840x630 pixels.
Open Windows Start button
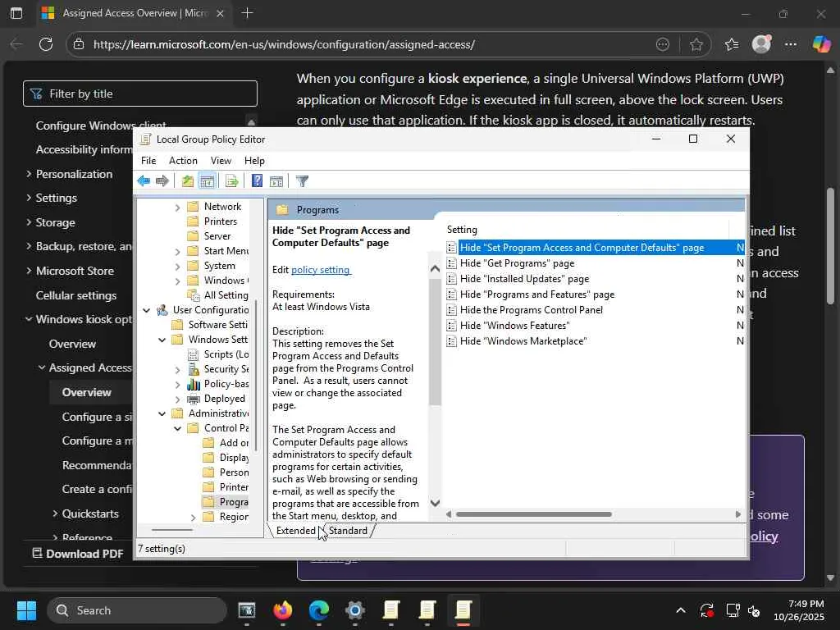point(26,610)
